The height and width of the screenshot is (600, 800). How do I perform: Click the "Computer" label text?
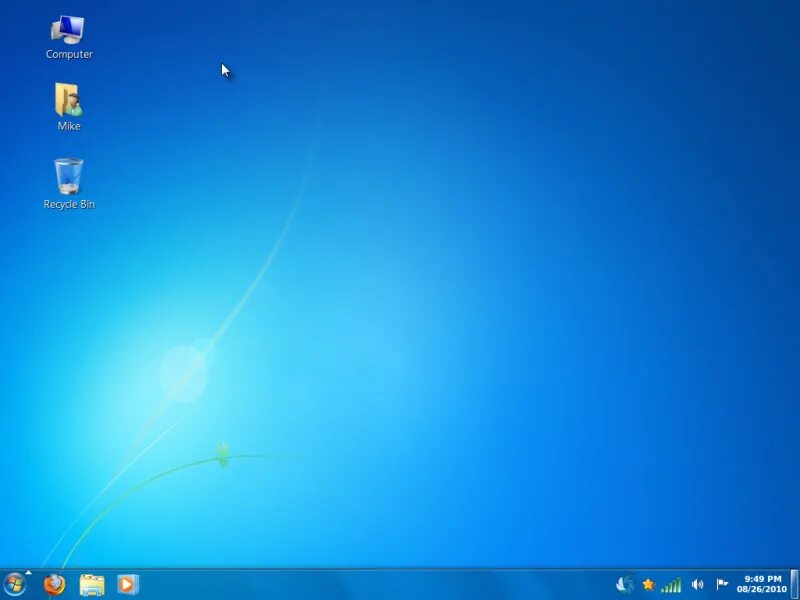(69, 54)
